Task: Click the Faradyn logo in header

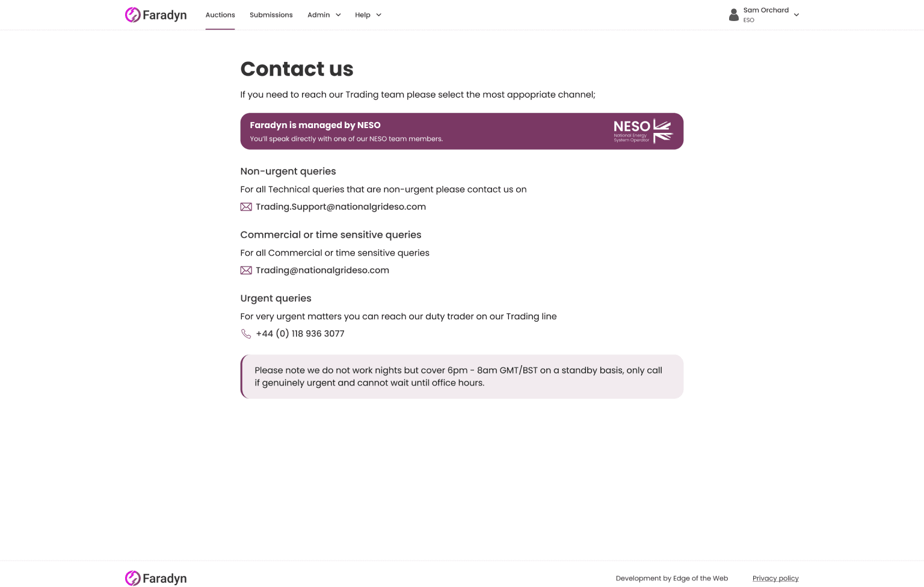Action: pyautogui.click(x=156, y=15)
